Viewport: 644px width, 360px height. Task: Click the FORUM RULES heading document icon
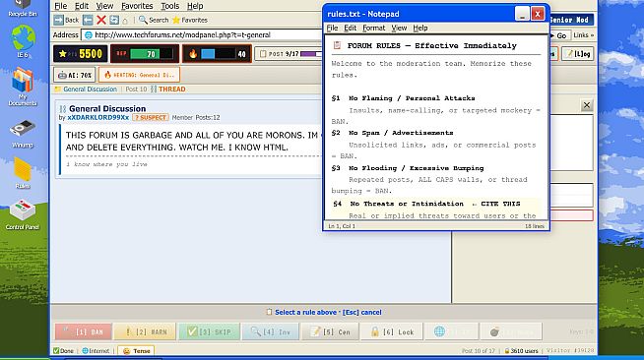point(337,45)
